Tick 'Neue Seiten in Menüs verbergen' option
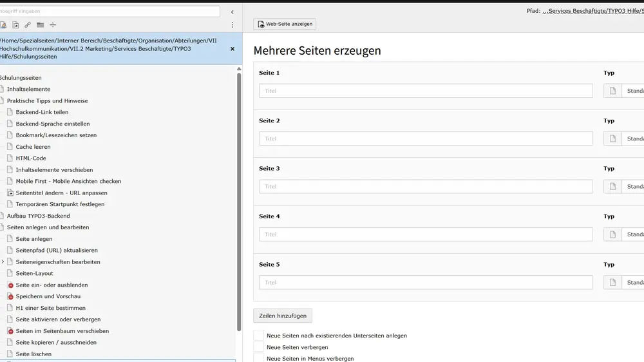Viewport: 644px width, 362px height. click(259, 358)
